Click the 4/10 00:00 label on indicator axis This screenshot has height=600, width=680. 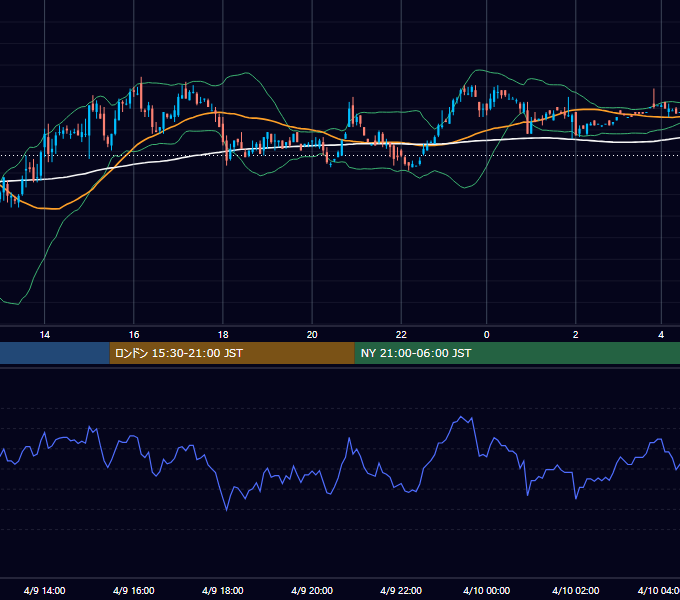[x=487, y=590]
